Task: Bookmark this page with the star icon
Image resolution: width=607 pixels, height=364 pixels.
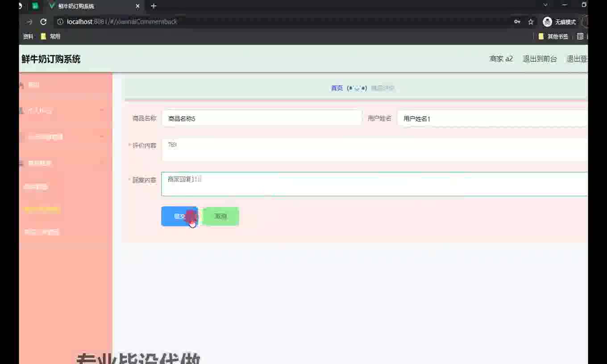Action: (531, 21)
